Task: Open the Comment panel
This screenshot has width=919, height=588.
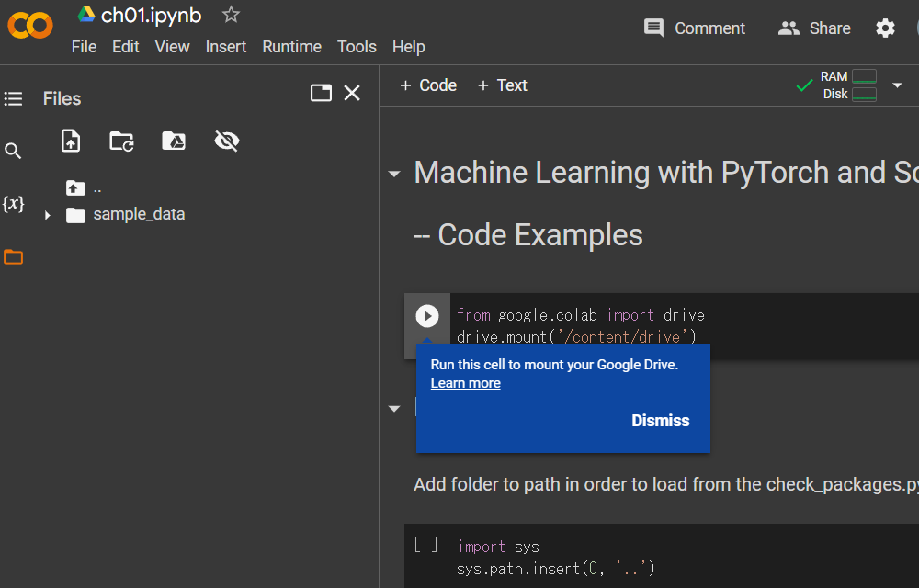Action: [x=694, y=28]
